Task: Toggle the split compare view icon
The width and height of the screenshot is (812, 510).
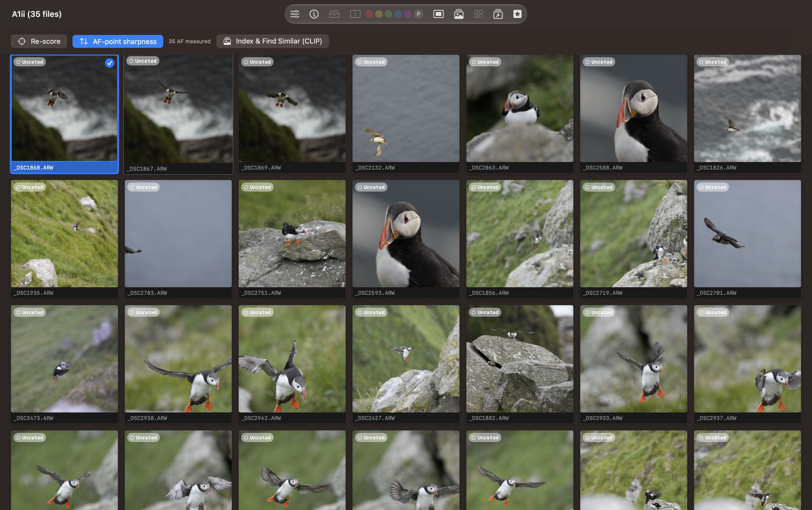Action: point(355,14)
